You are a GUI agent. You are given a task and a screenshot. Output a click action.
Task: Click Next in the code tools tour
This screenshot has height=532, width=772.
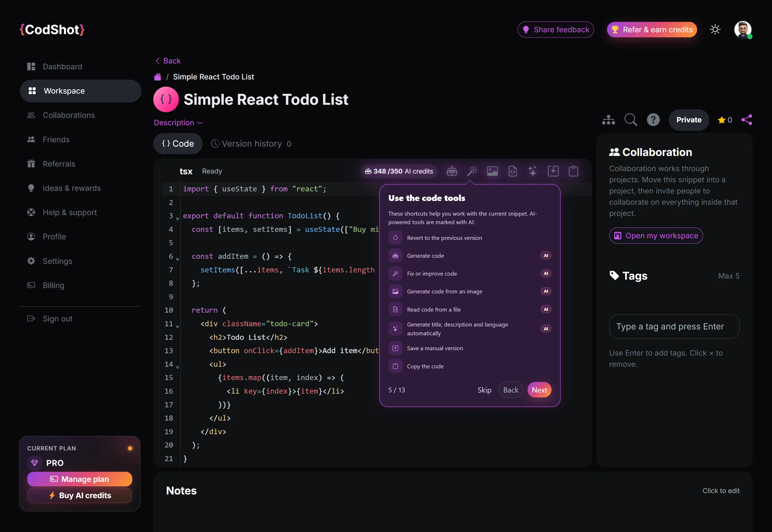coord(539,390)
